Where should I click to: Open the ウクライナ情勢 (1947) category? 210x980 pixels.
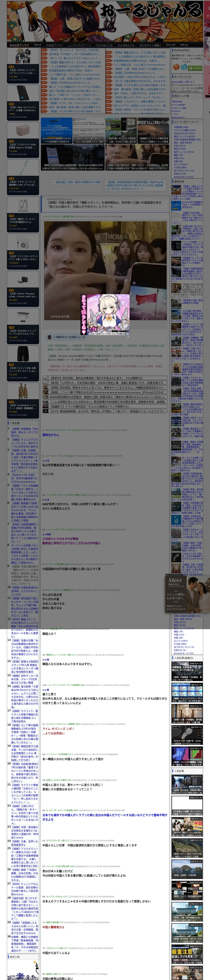click(185, 130)
